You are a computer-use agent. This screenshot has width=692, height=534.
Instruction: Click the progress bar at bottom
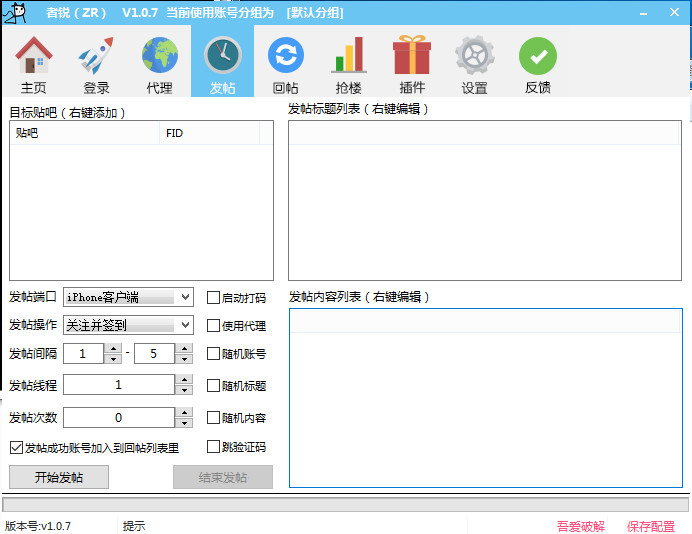tap(346, 504)
